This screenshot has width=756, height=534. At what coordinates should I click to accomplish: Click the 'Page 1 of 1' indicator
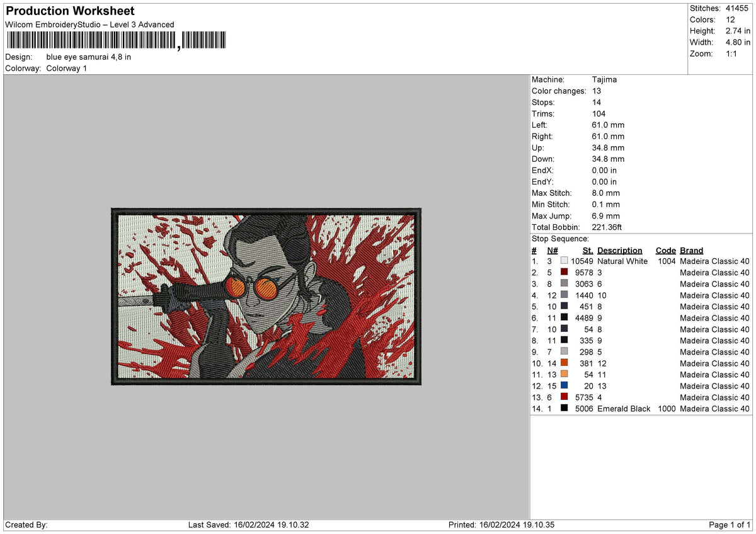[x=730, y=525]
